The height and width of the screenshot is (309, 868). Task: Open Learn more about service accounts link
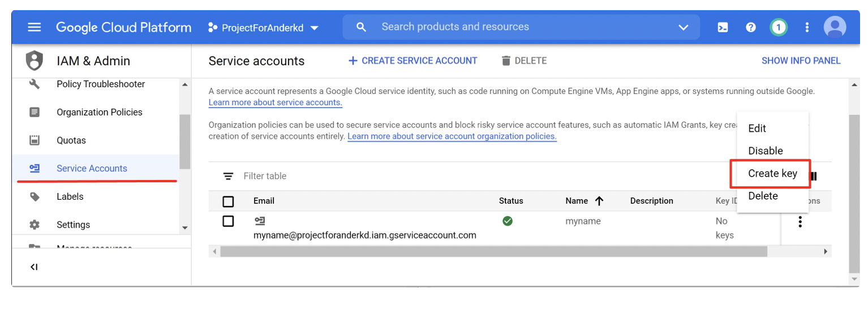[x=275, y=102]
